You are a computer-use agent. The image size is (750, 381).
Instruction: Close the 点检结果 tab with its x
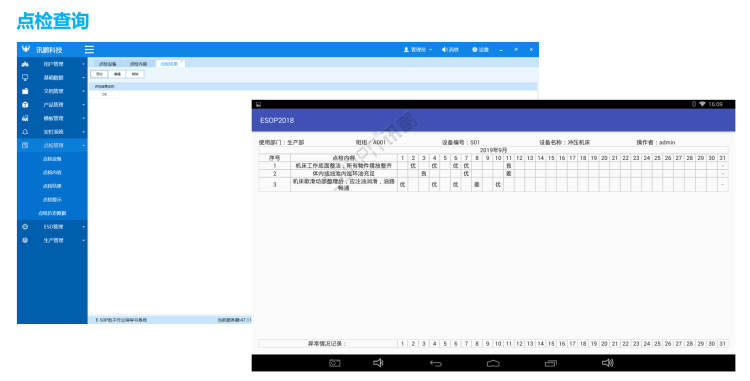182,61
